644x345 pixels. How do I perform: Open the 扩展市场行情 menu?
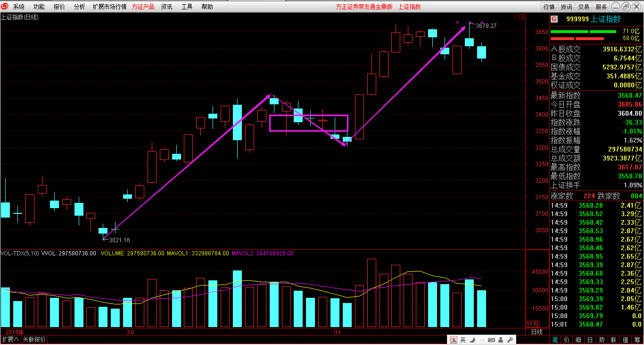tap(109, 7)
